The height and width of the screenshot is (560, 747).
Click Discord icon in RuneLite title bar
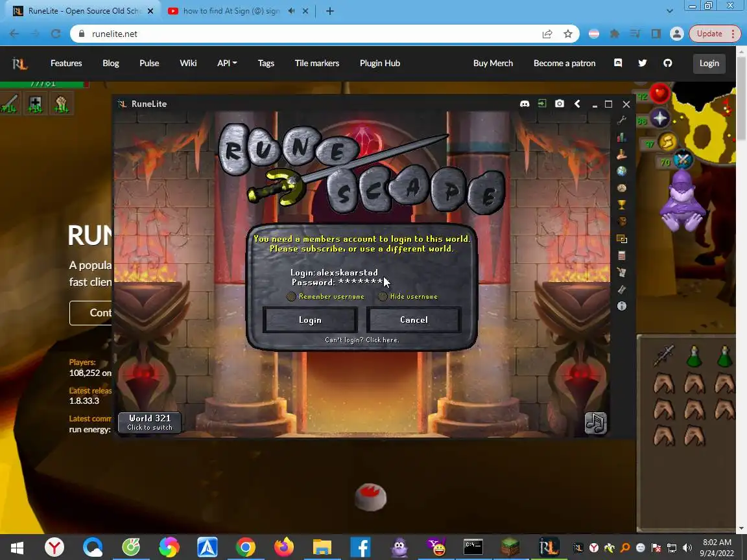[x=525, y=104]
